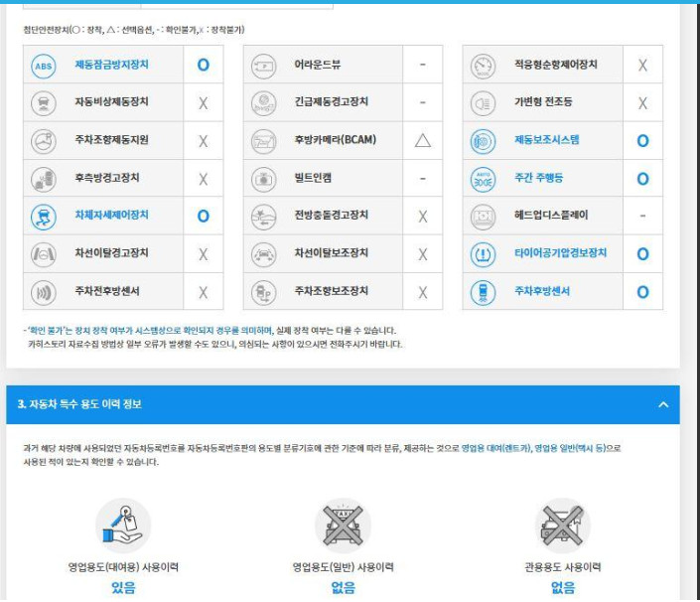
Task: Click the 주차전후방센서 label
Action: [107, 291]
